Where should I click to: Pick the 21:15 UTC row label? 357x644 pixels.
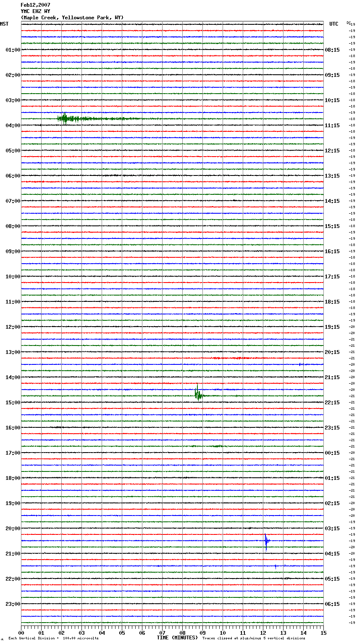click(x=332, y=377)
